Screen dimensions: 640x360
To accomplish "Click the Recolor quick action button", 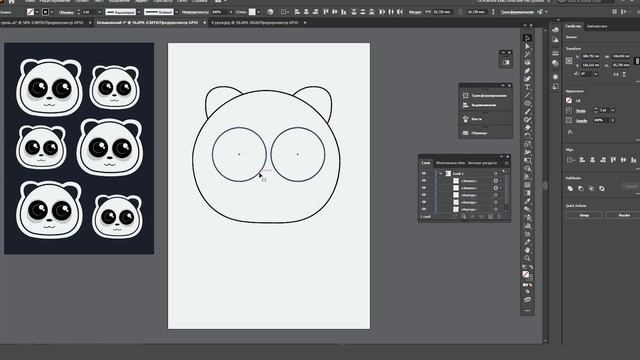I will pos(623,215).
